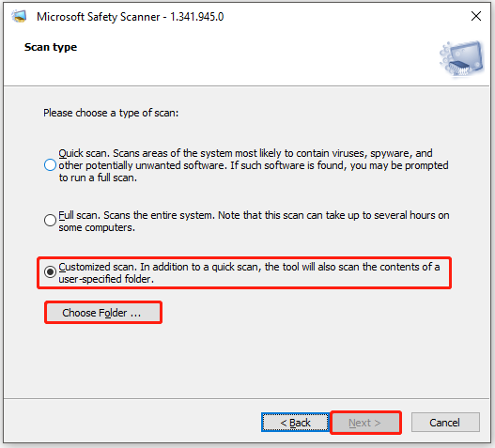Viewport: 495px width, 448px height.
Task: Go to previous step with Back
Action: pyautogui.click(x=295, y=423)
